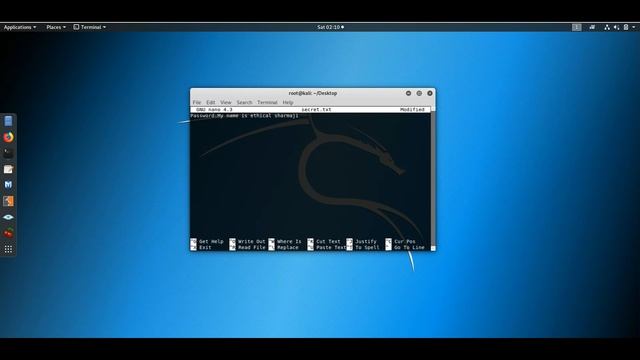Click the root@kali title bar text
Image resolution: width=640 pixels, height=360 pixels.
(x=313, y=93)
